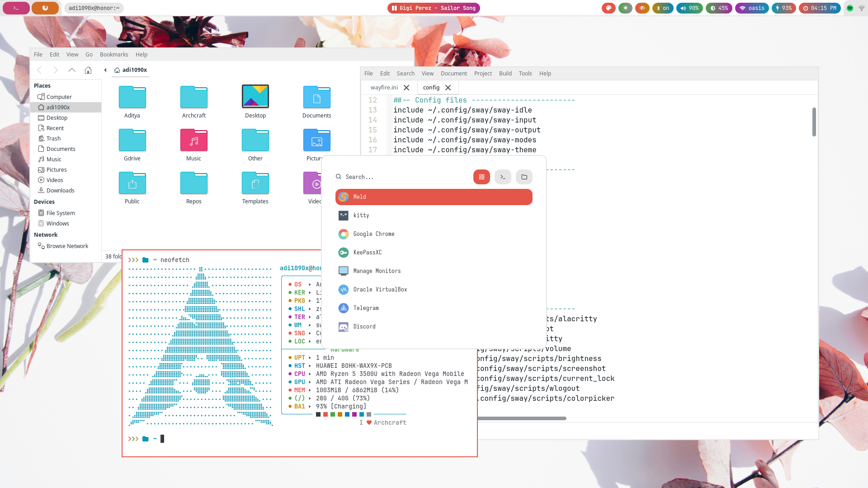Select apps grid mode in launcher
Screen dimensions: 868x488
pyautogui.click(x=481, y=177)
